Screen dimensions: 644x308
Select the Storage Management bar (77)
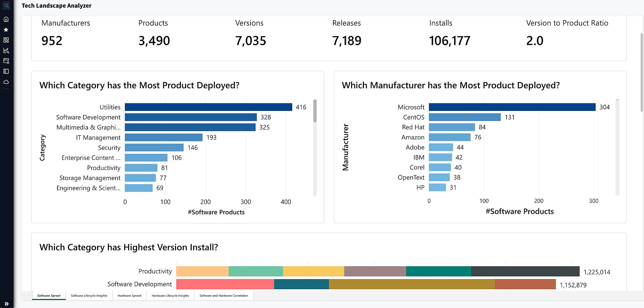tap(140, 178)
